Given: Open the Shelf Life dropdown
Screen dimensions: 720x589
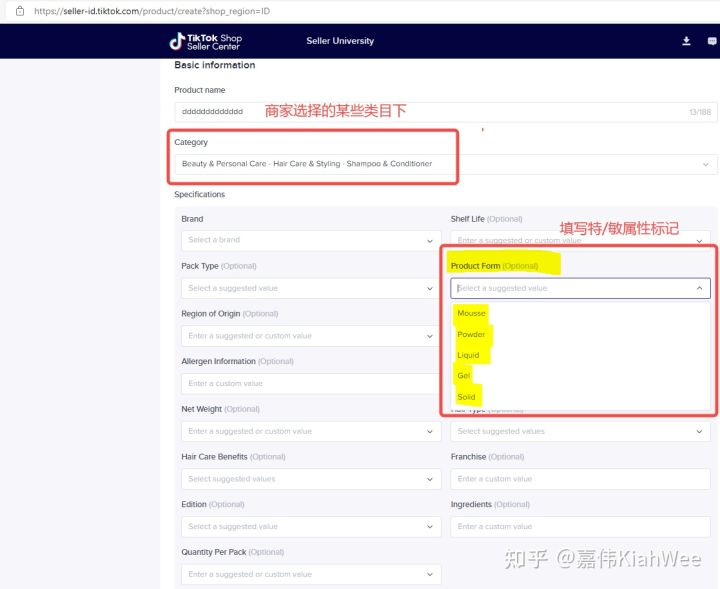Looking at the screenshot, I should (x=580, y=240).
